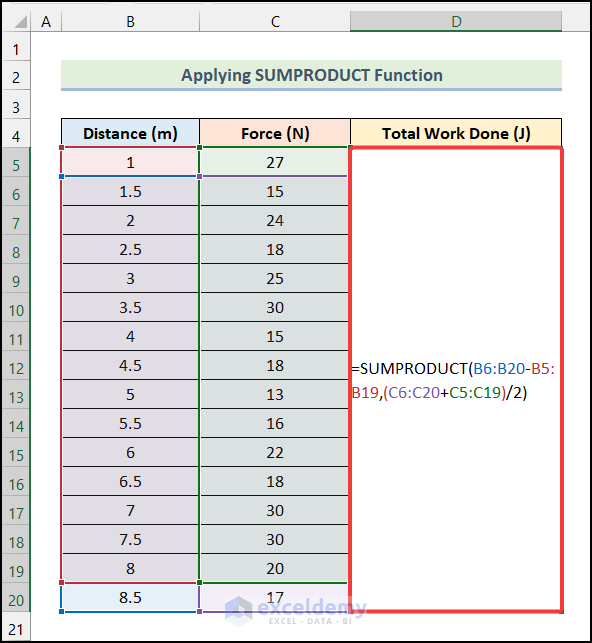This screenshot has width=592, height=643.
Task: Click the 'Distance (m)' header cell
Action: point(130,133)
